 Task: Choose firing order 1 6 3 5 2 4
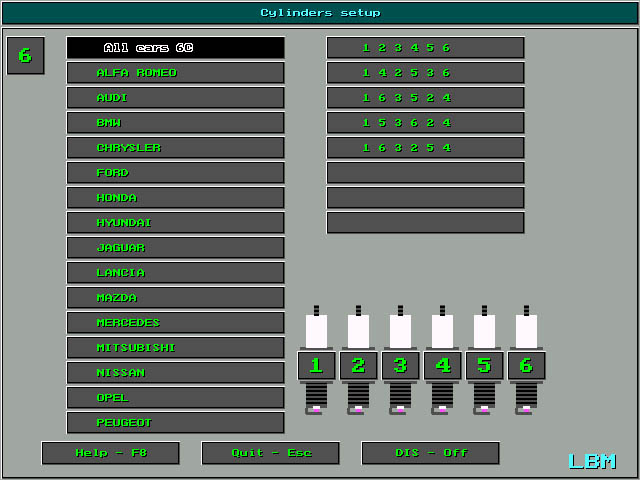[425, 98]
